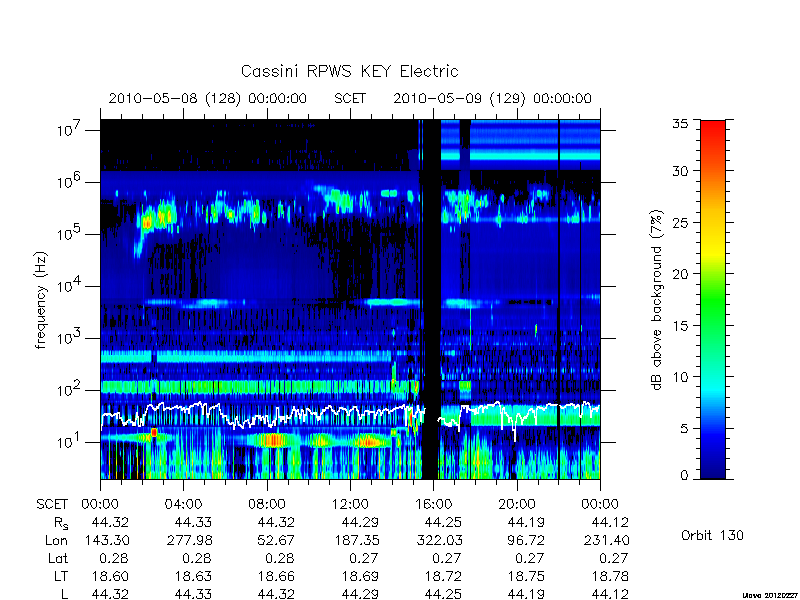Click LT value 18.69
Screen dimensions: 800x600
click(360, 576)
